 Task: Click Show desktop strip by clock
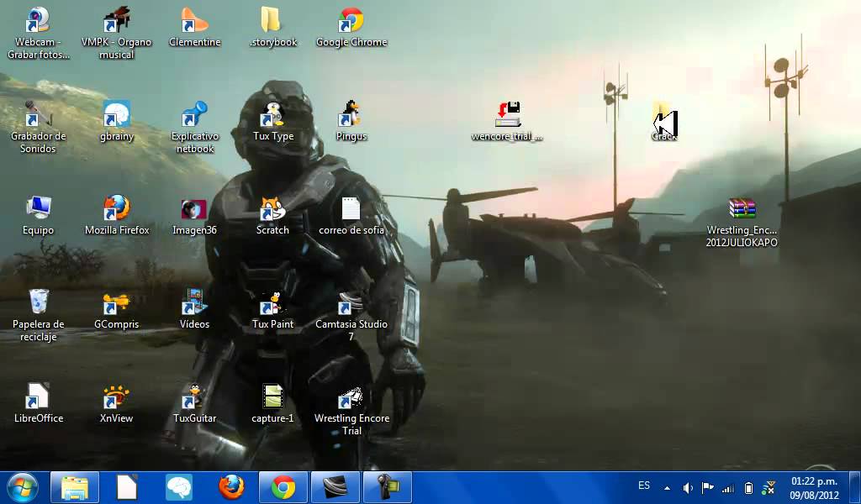[854, 487]
